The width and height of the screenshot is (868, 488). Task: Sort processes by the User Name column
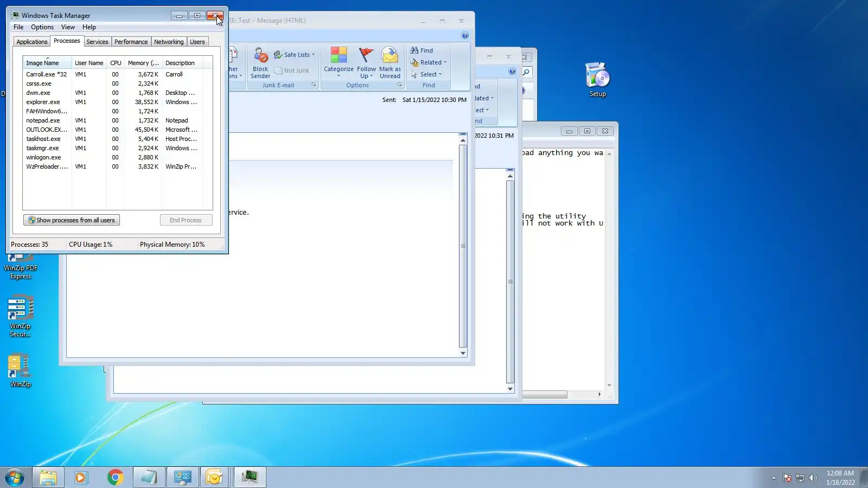coord(89,63)
